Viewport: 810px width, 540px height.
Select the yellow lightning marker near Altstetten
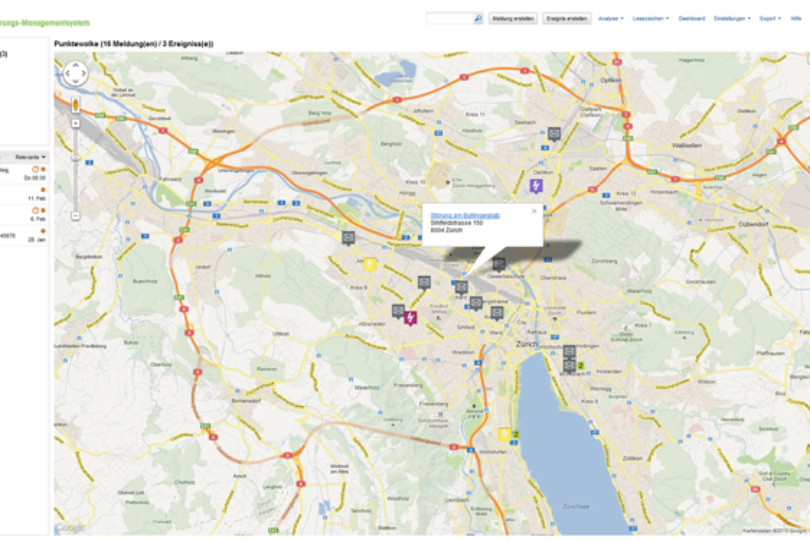tap(370, 265)
